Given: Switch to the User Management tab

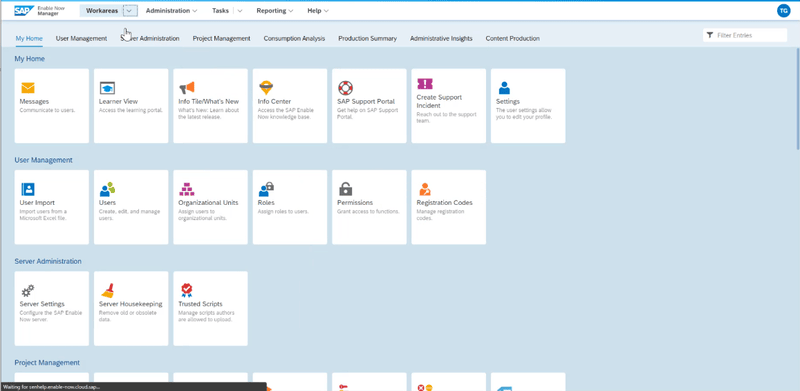Looking at the screenshot, I should tap(81, 38).
